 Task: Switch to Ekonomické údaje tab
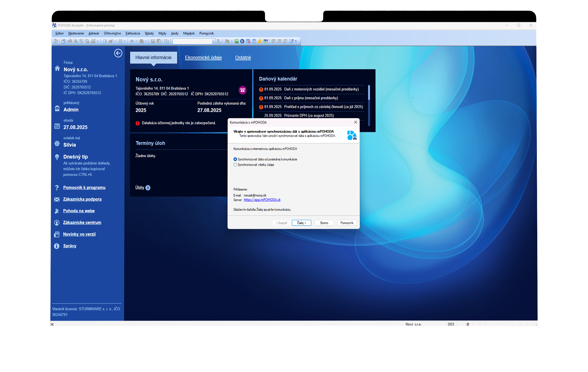203,58
